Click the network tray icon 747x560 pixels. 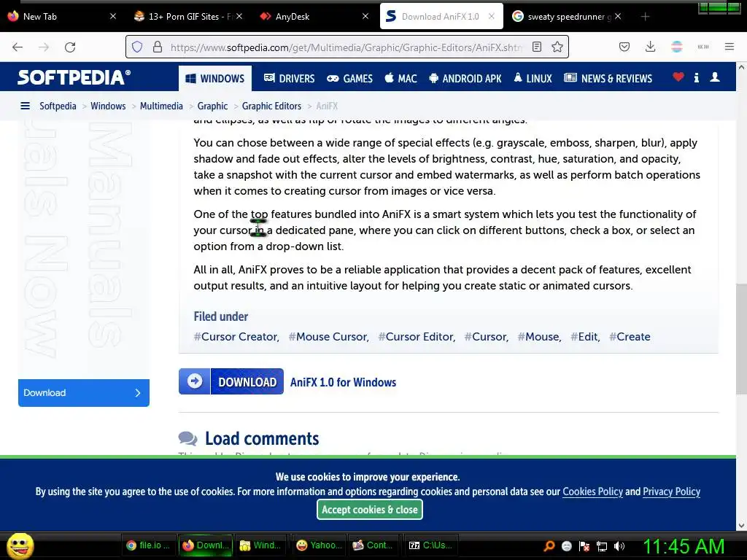click(x=602, y=546)
